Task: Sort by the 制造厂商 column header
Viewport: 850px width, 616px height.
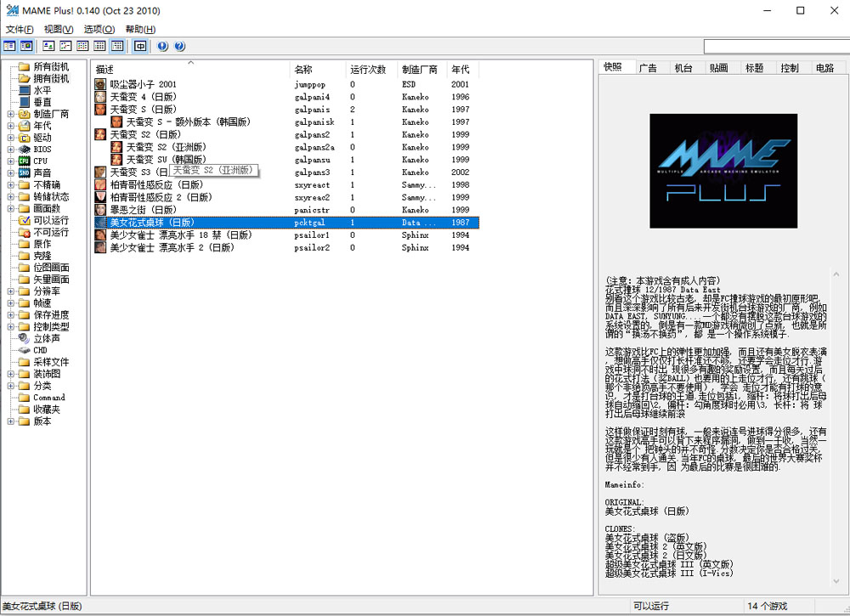Action: click(422, 69)
